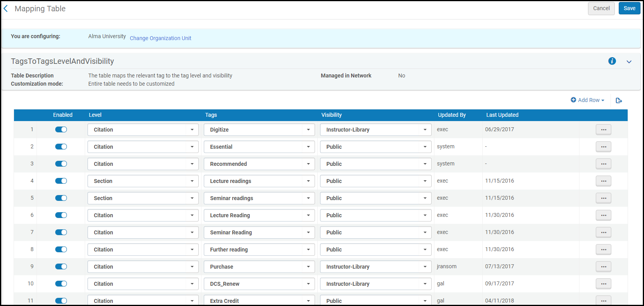The height and width of the screenshot is (306, 644).
Task: Click Change Organization Unit link
Action: pos(161,38)
